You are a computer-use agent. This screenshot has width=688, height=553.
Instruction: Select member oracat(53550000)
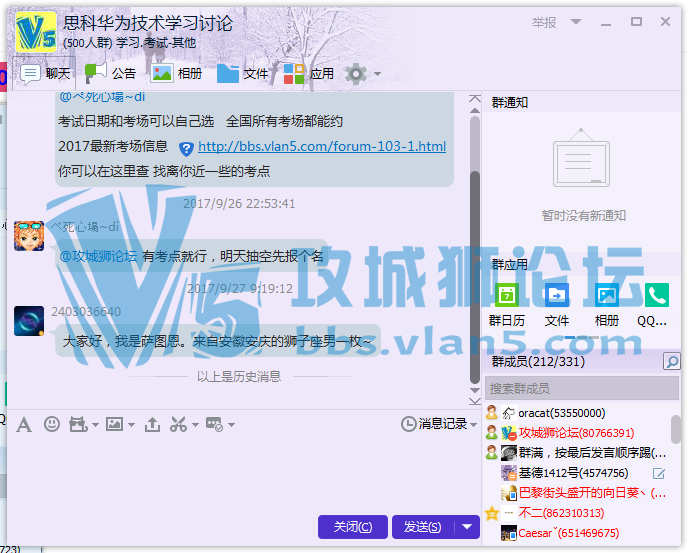577,413
